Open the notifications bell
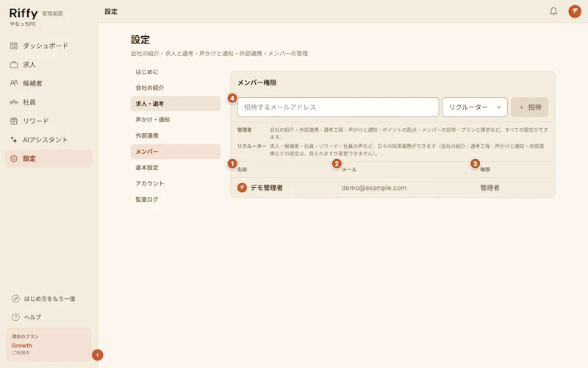 pos(553,11)
